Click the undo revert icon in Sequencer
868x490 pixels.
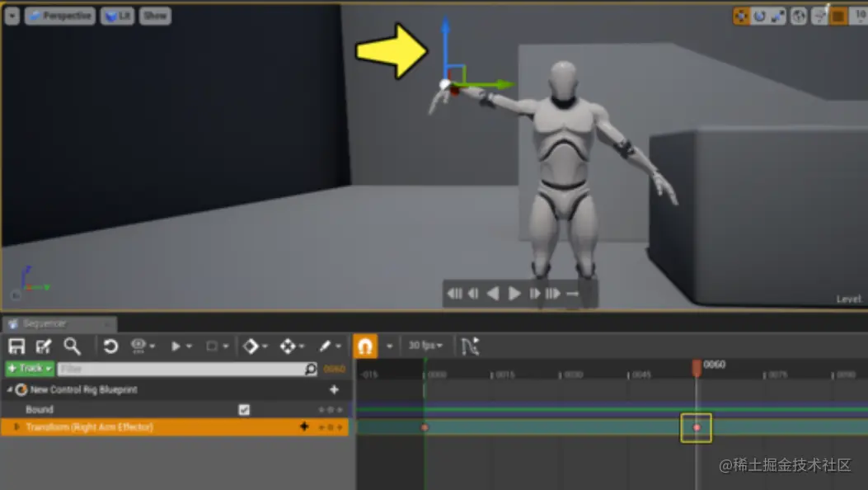(x=111, y=346)
